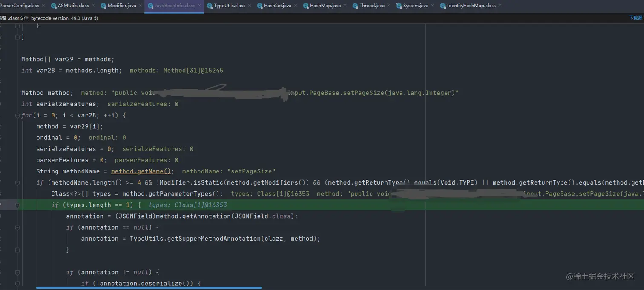Close the IdentityHashMap.class tab

(500, 6)
